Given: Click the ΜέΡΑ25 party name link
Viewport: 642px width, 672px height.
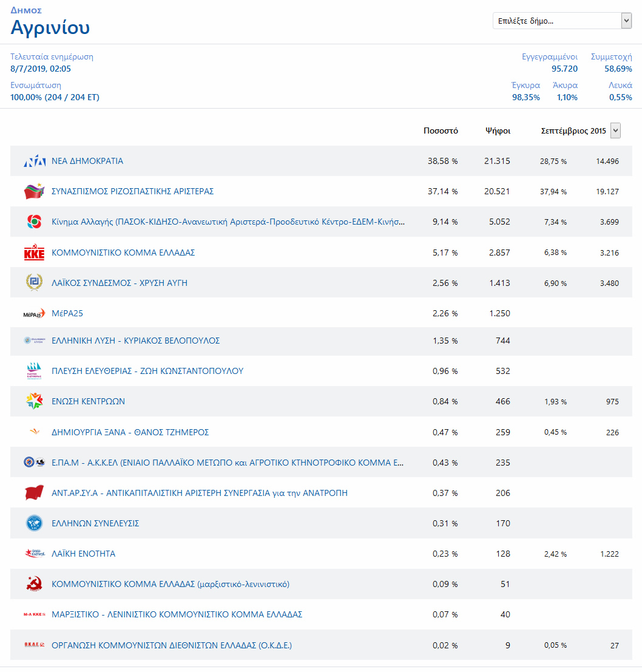Looking at the screenshot, I should [x=67, y=313].
